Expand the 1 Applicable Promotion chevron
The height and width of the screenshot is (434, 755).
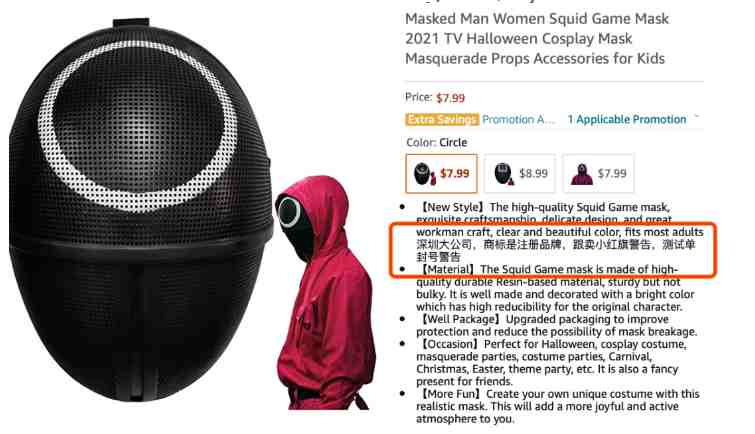pos(696,117)
